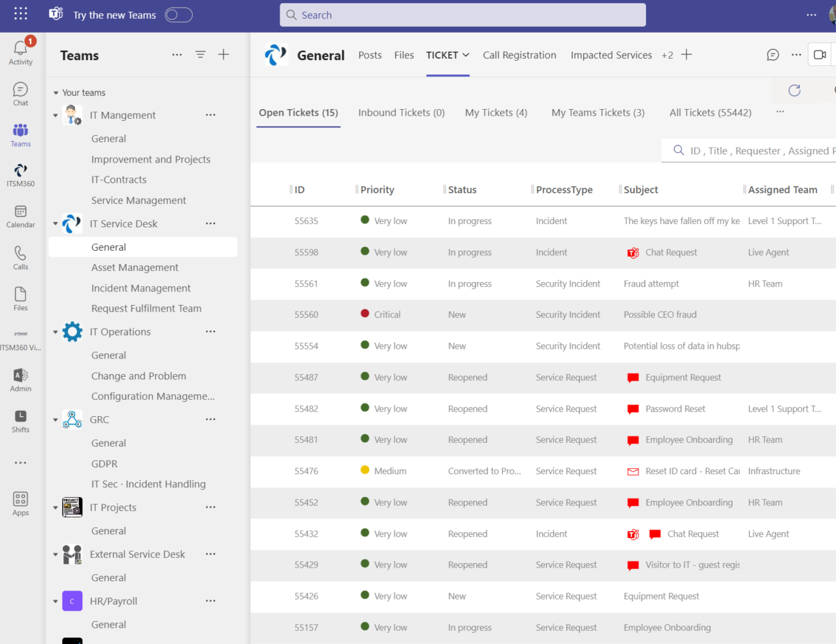836x644 pixels.
Task: Switch to the My Tickets tab
Action: (496, 112)
